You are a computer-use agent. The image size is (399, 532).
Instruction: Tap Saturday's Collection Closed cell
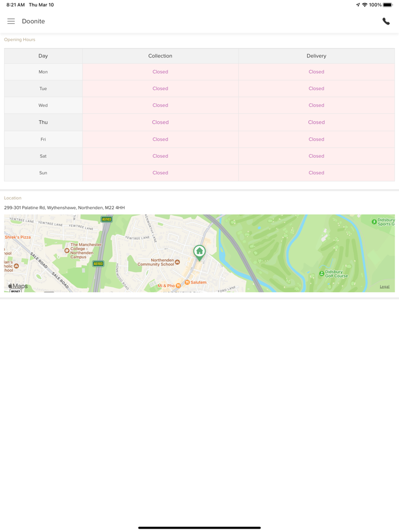[160, 156]
